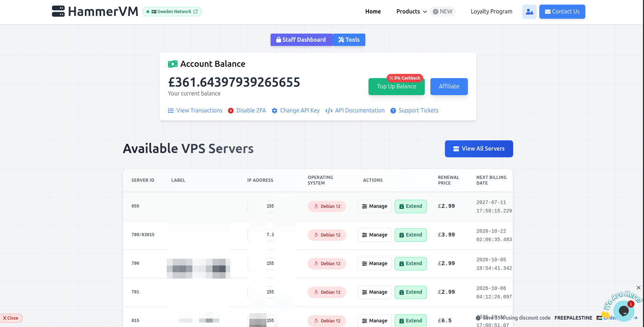Screen dimensions: 644x327
Task: Click the Contact Us button
Action: point(562,12)
